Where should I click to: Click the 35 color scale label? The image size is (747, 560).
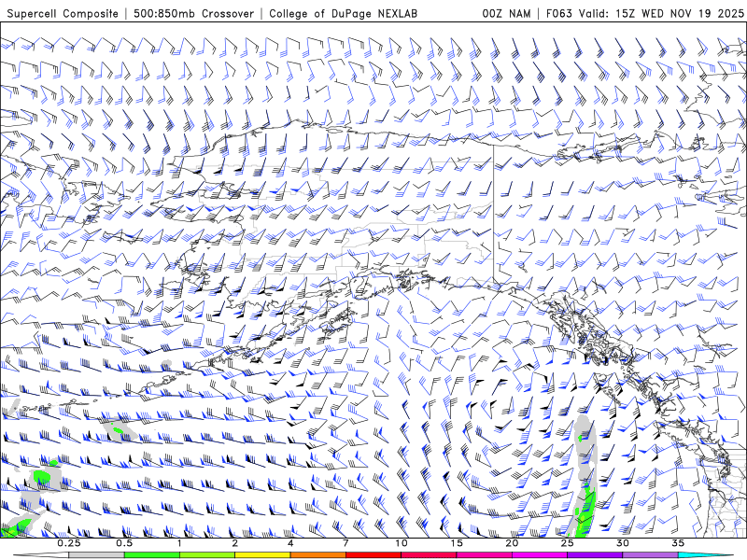tap(678, 543)
